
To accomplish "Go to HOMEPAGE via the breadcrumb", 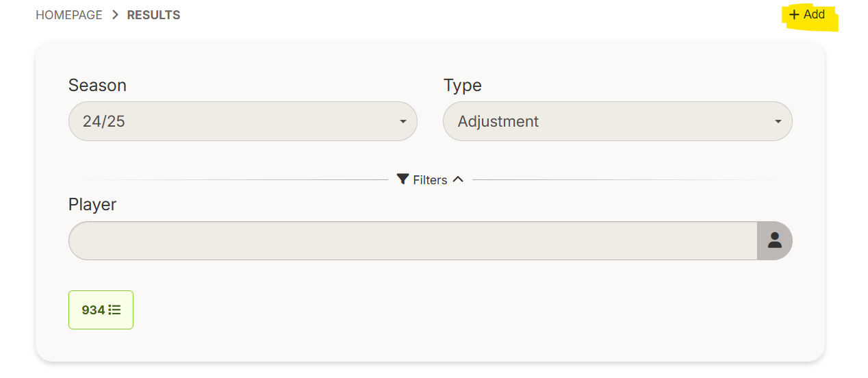I will coord(68,15).
